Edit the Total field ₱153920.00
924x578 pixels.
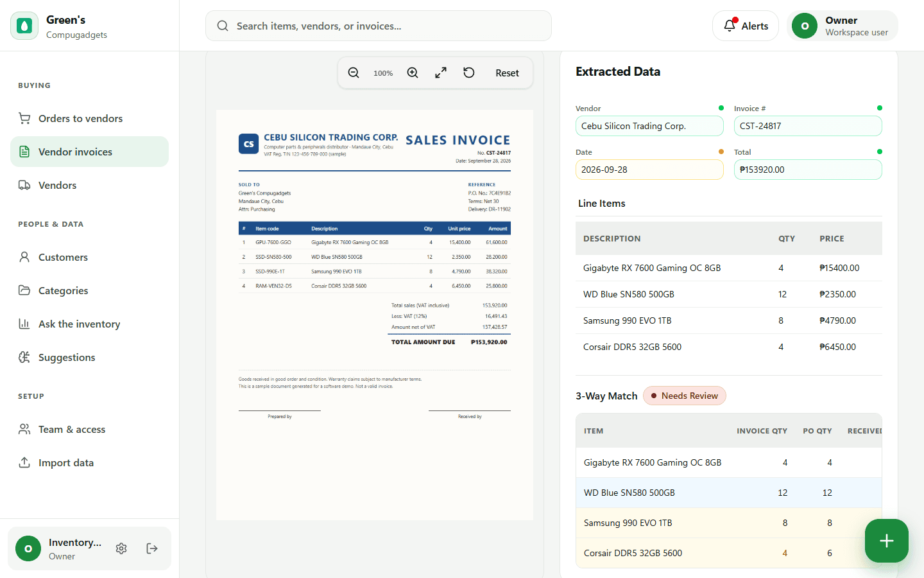[808, 170]
